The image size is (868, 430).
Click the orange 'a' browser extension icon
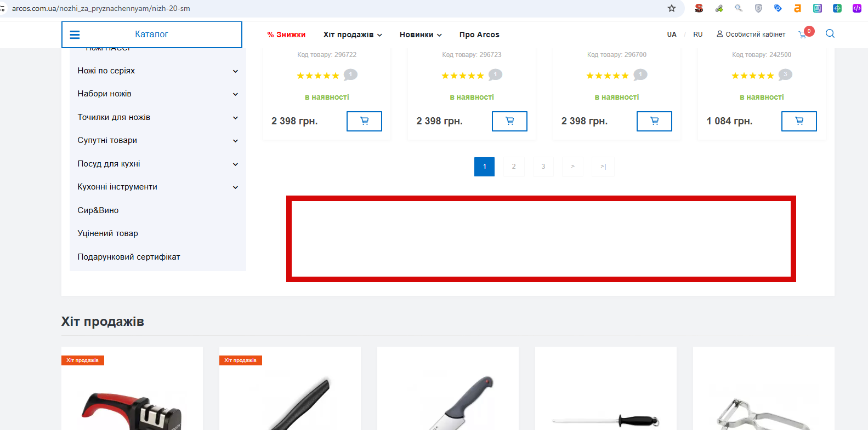point(798,8)
